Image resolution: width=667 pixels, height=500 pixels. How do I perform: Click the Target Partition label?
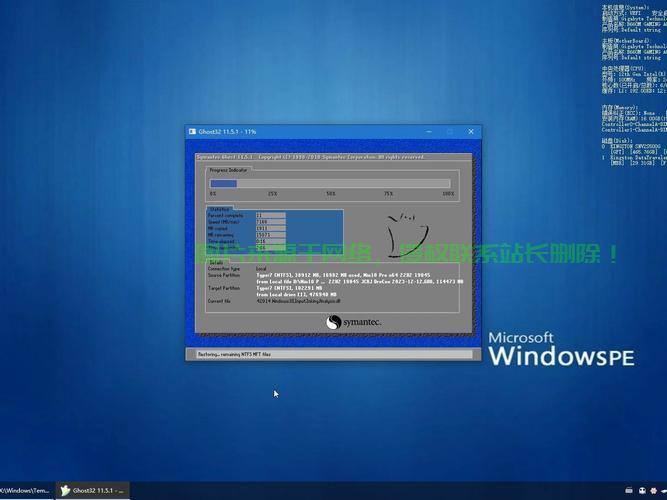pyautogui.click(x=224, y=288)
